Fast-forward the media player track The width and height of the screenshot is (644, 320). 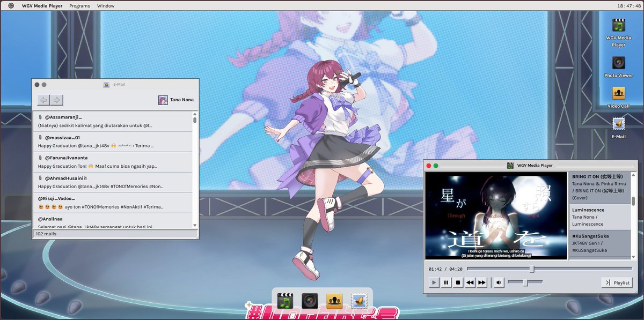click(x=481, y=282)
